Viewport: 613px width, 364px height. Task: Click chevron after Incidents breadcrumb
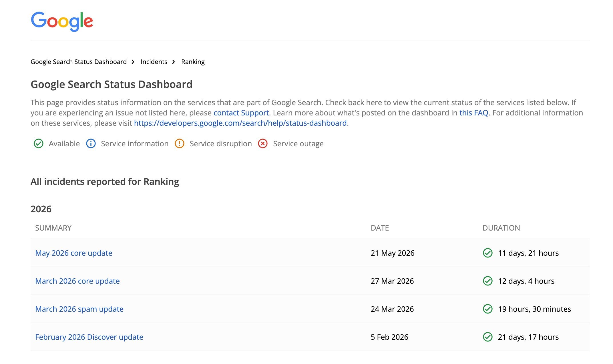[x=174, y=62]
